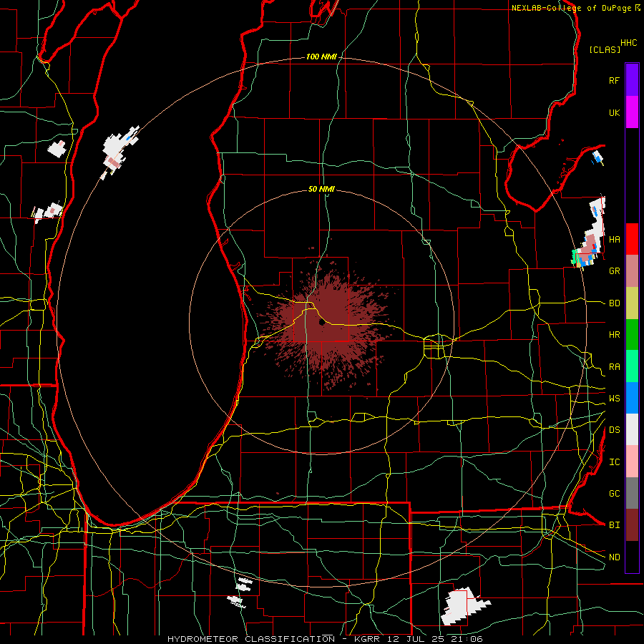Click the 'DS' legend label

pos(615,430)
